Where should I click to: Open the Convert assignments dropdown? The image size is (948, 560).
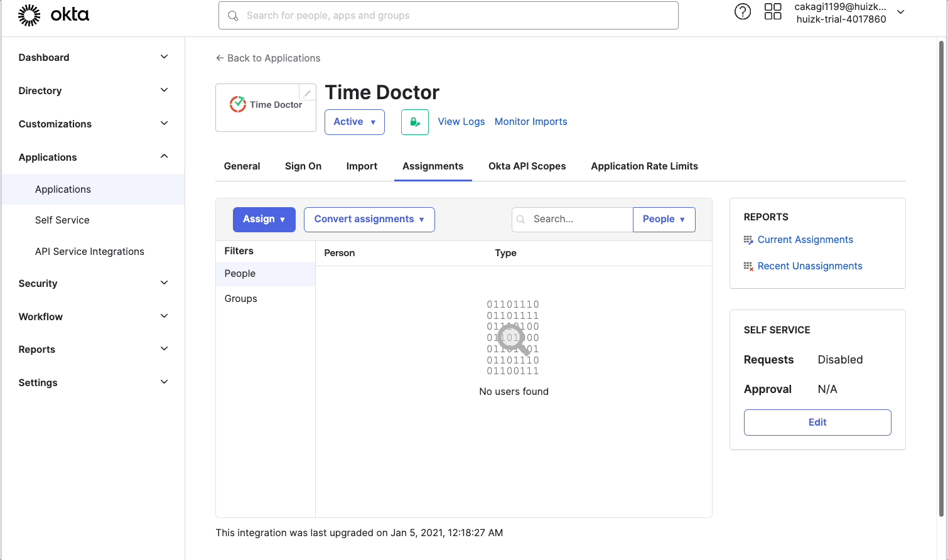[x=369, y=219]
